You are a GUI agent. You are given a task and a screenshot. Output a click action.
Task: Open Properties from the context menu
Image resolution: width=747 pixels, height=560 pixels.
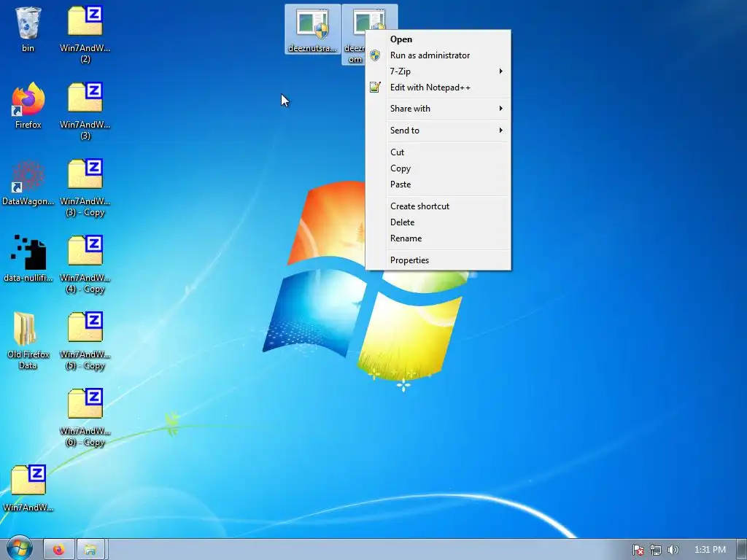[438, 260]
